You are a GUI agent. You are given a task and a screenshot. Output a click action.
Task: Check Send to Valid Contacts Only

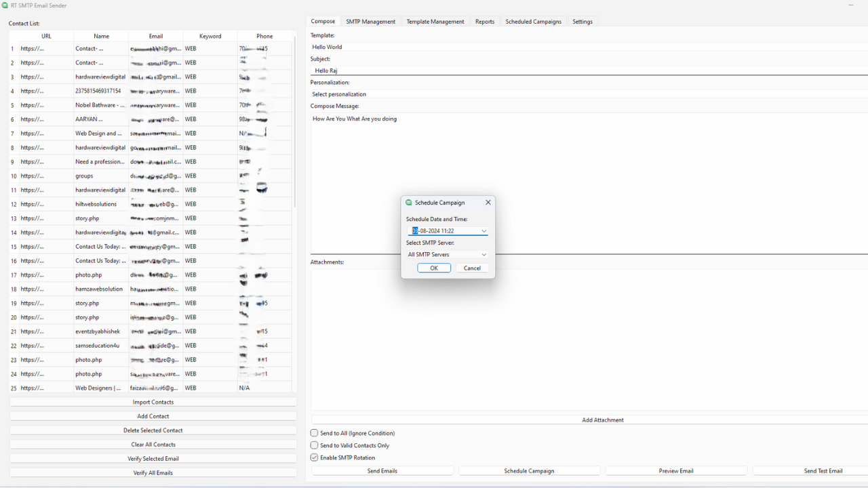pos(314,445)
